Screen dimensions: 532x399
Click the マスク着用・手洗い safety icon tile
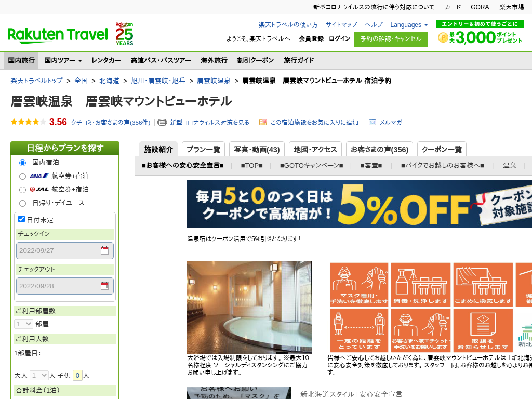click(x=360, y=284)
